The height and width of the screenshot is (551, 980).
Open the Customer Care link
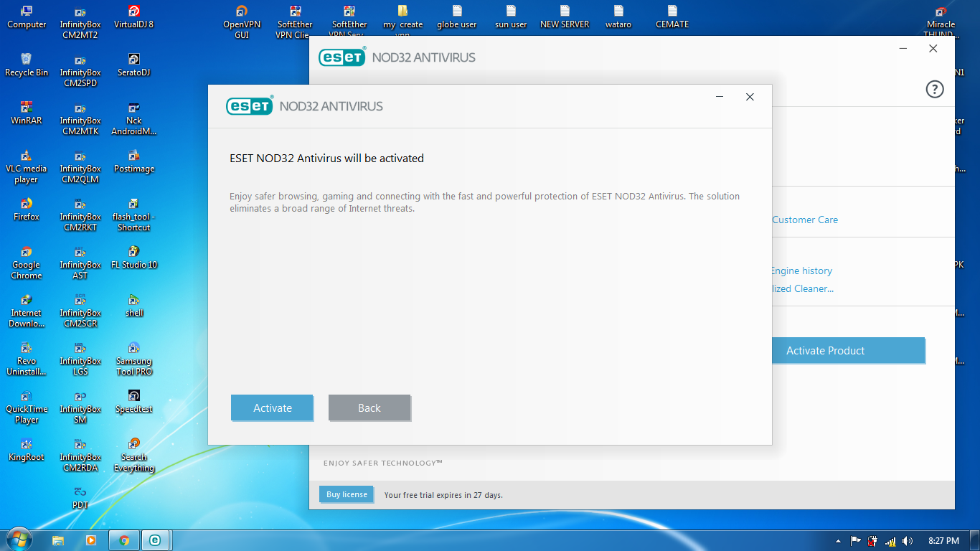tap(805, 220)
